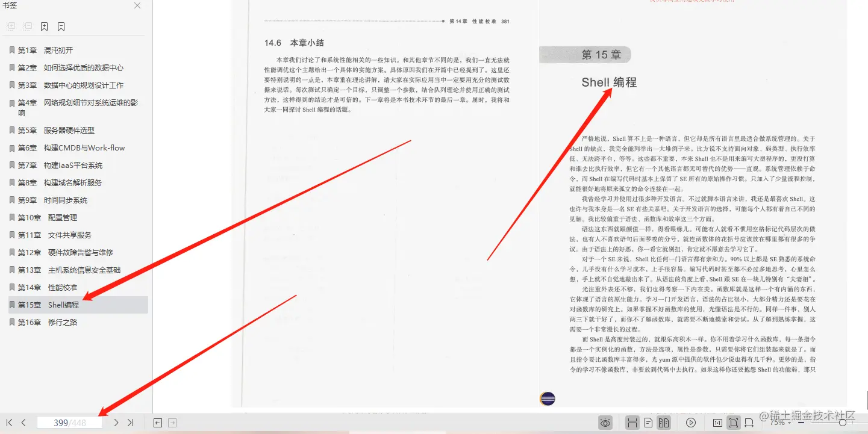Toggle reading mode with the eye icon
The height and width of the screenshot is (434, 868).
pos(605,423)
